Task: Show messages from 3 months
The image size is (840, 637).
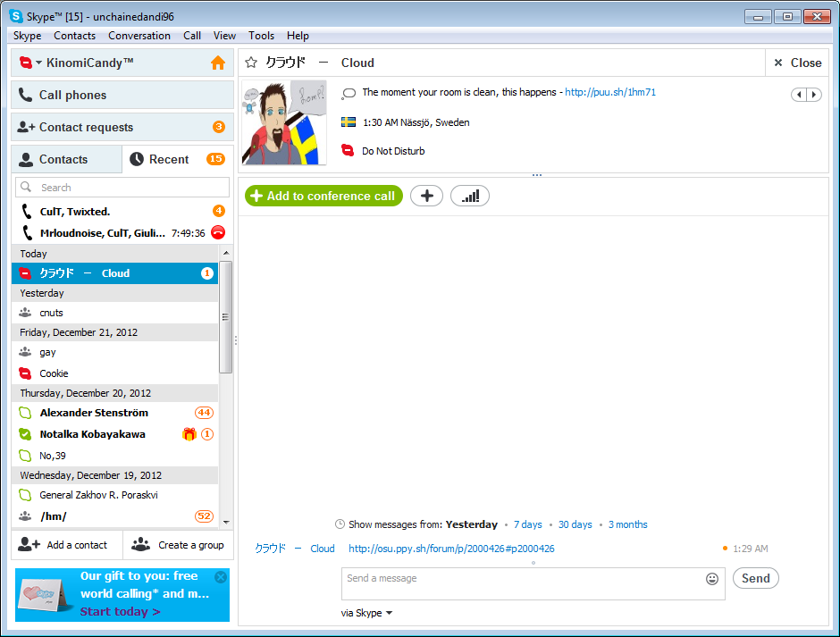Action: 628,524
